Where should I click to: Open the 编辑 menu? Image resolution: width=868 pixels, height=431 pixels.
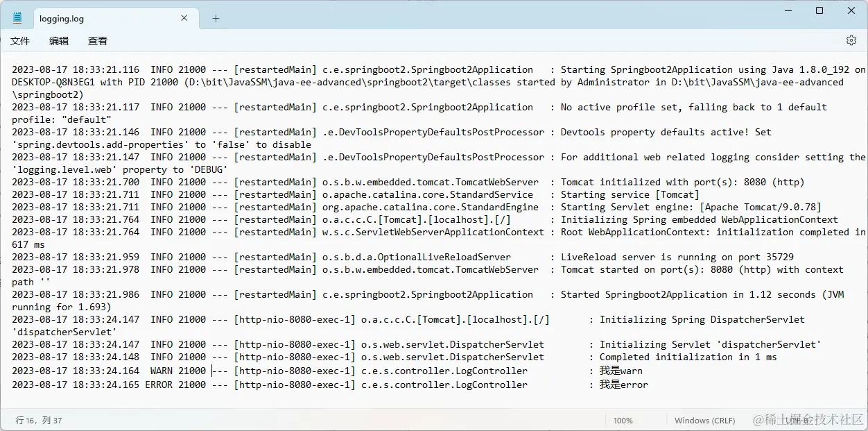(59, 41)
